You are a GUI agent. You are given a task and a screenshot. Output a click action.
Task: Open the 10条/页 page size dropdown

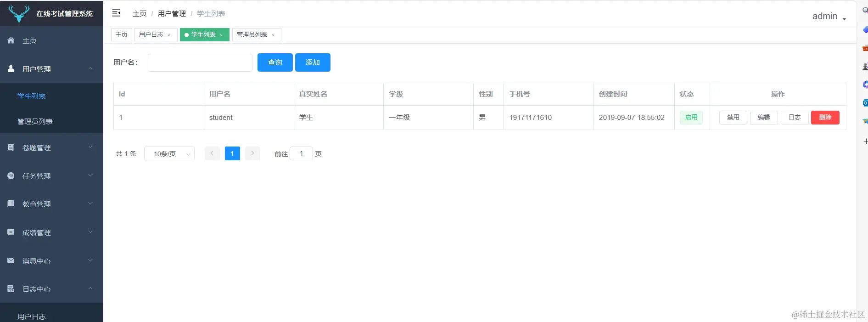click(169, 154)
